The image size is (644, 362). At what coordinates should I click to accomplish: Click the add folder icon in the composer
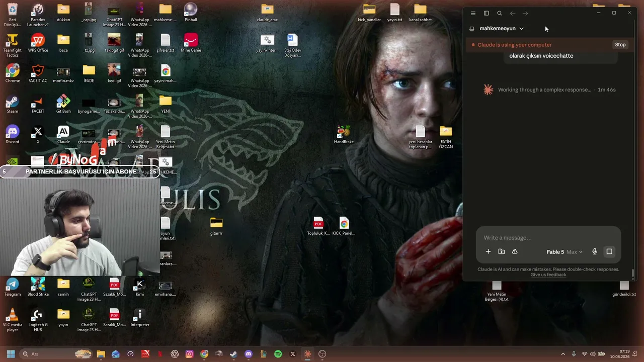pyautogui.click(x=502, y=251)
